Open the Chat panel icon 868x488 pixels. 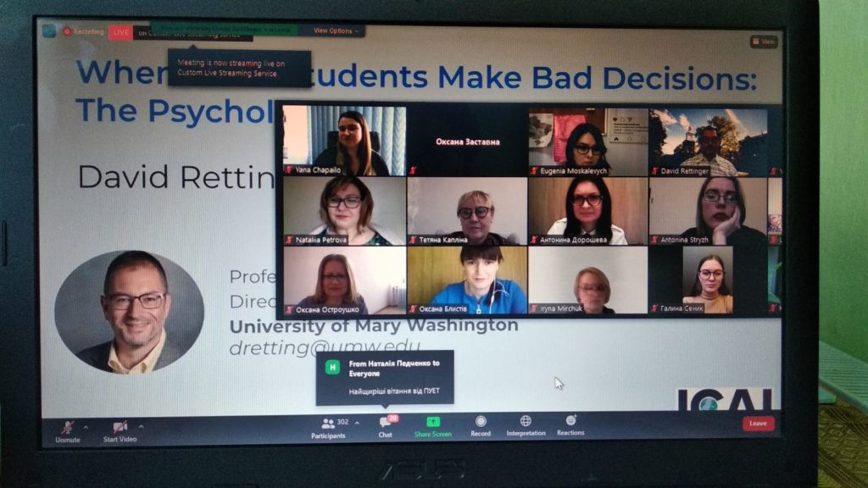[x=386, y=423]
